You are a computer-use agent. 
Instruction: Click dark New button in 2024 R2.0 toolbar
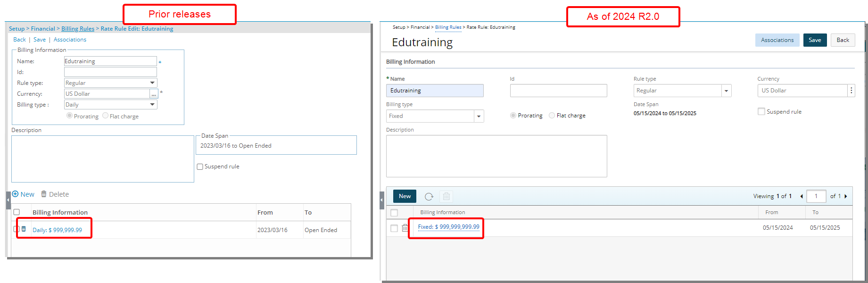tap(405, 196)
